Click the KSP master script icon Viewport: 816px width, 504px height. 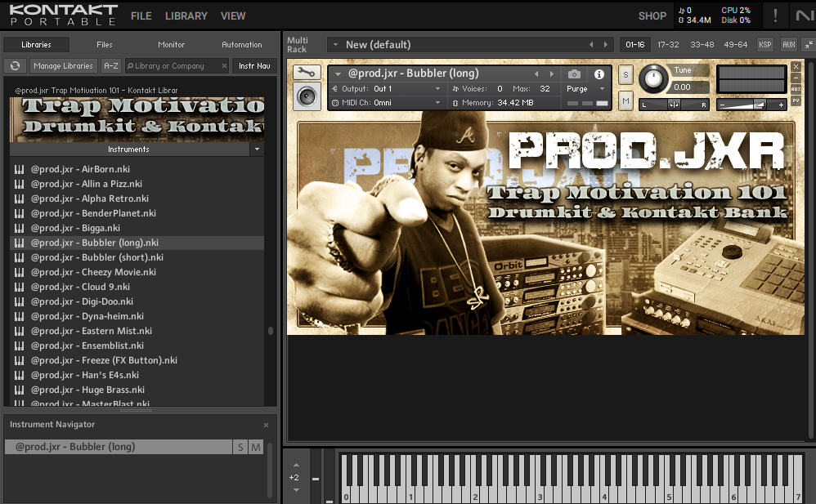tap(765, 45)
